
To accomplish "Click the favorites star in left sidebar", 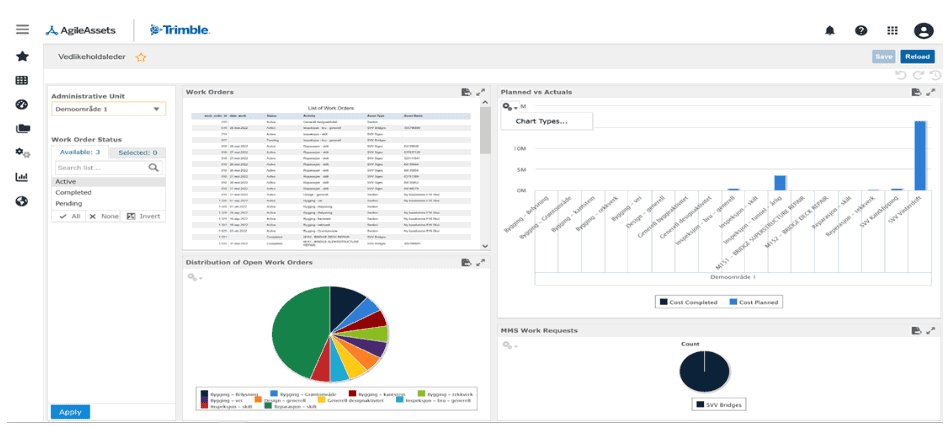I will (22, 57).
